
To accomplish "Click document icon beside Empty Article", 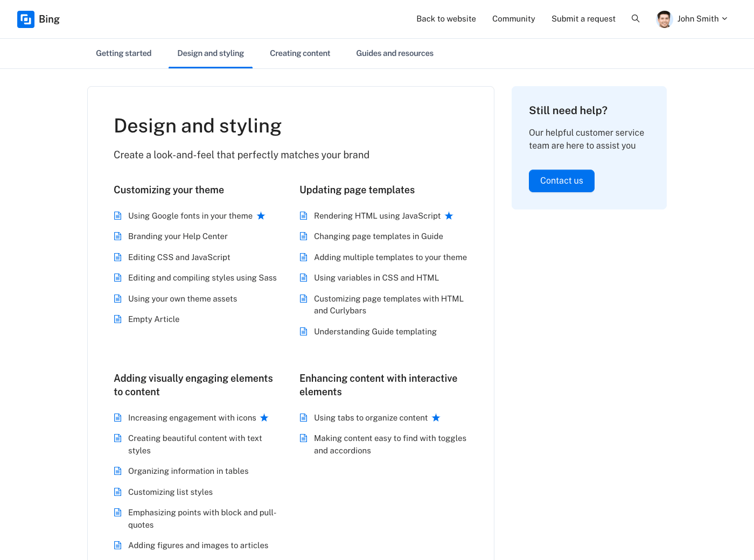I will pos(118,319).
